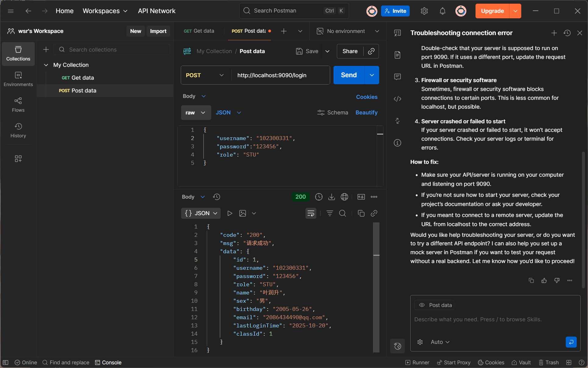Open the Documentation icon in right sidebar

point(397,55)
